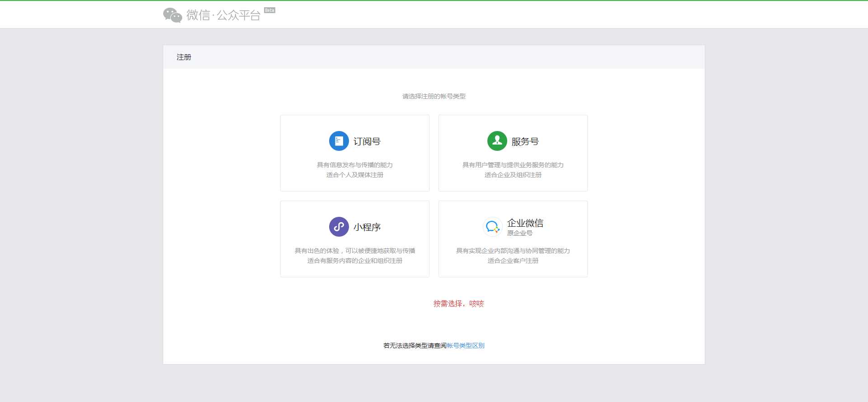Click the blue 订阅号 document icon
Screen dimensions: 868x402
[x=339, y=141]
